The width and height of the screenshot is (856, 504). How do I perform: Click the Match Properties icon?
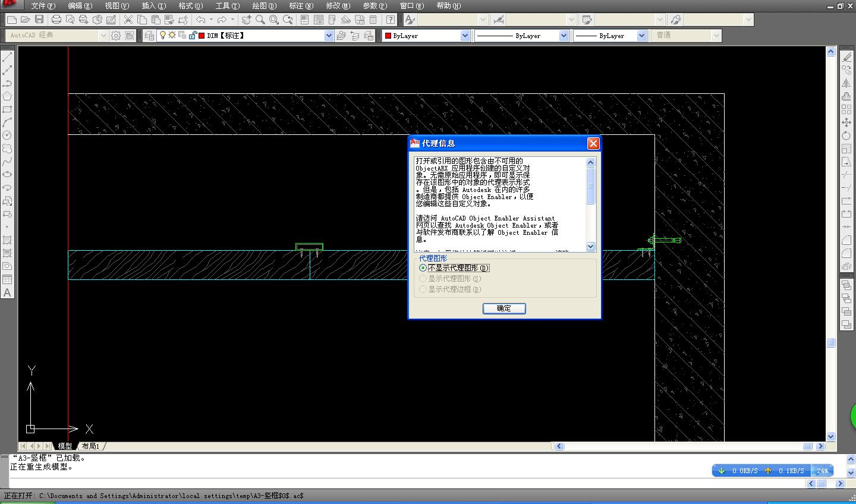point(169,20)
